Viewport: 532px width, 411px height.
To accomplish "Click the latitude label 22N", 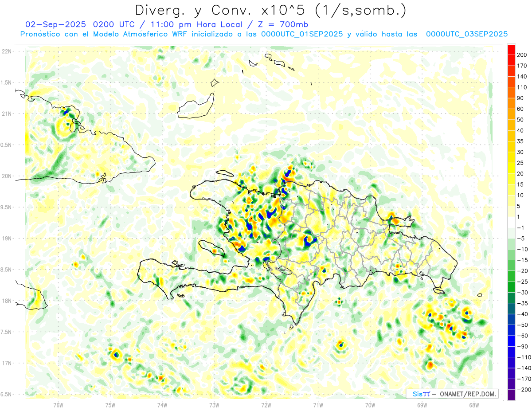I will (7, 51).
